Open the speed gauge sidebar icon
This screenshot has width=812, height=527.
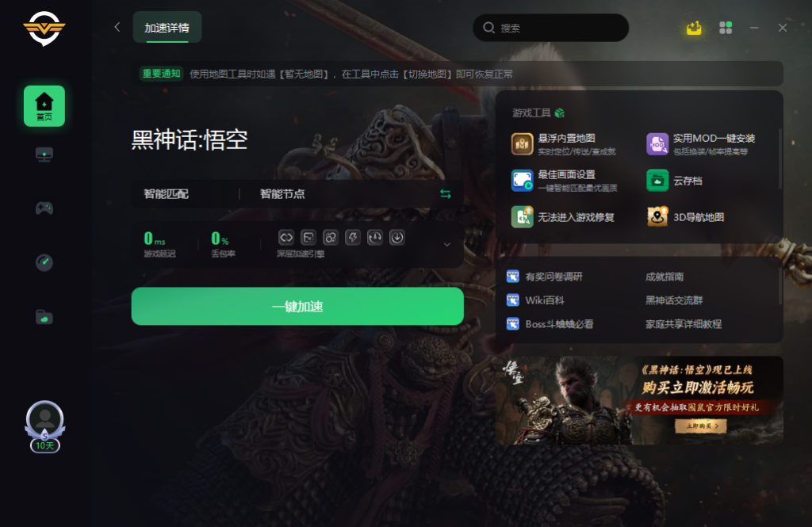coord(44,262)
